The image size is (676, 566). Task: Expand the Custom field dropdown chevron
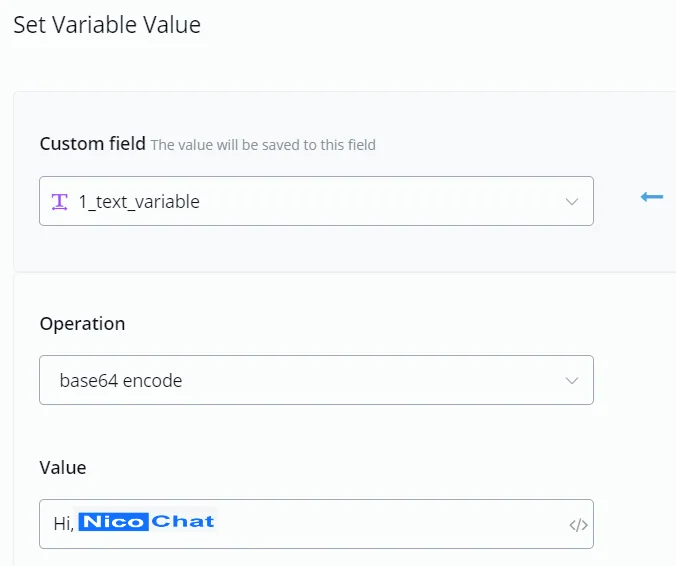pos(572,202)
